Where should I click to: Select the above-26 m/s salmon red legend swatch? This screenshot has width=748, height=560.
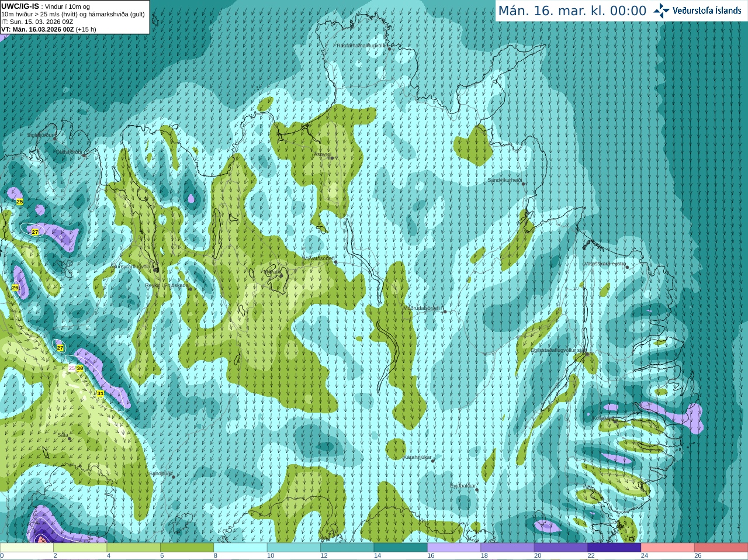[721, 548]
